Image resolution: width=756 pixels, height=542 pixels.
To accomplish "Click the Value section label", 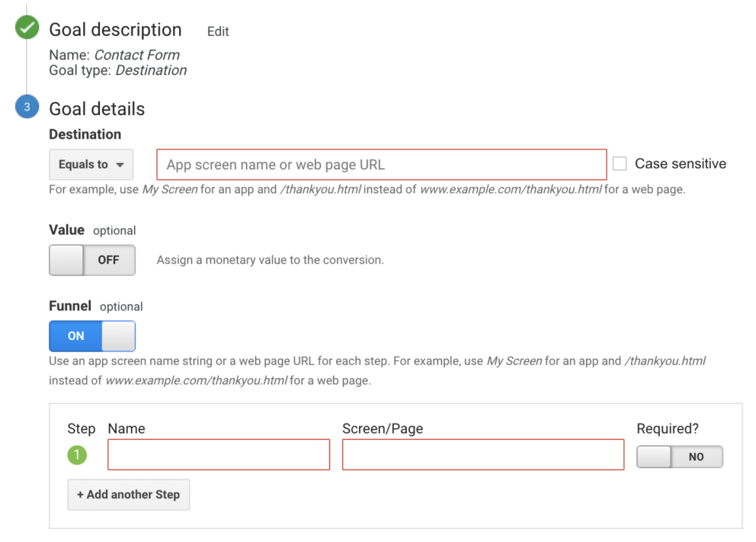I will click(66, 229).
